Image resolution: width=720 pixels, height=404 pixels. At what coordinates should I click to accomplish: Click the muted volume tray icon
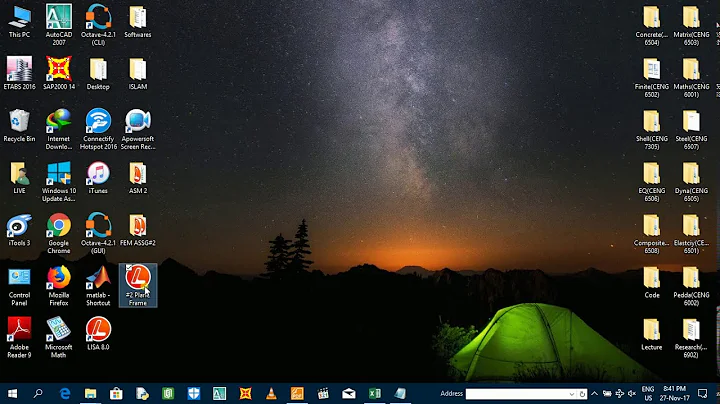click(x=632, y=393)
